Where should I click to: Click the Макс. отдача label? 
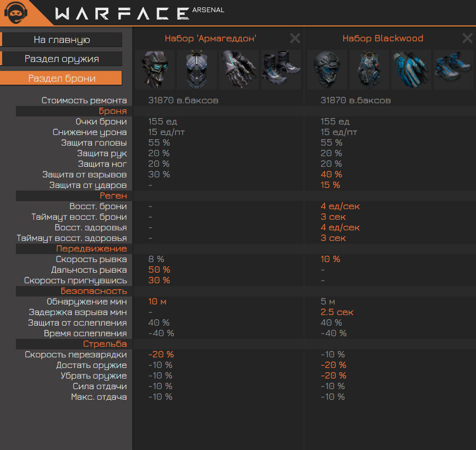[x=99, y=397]
